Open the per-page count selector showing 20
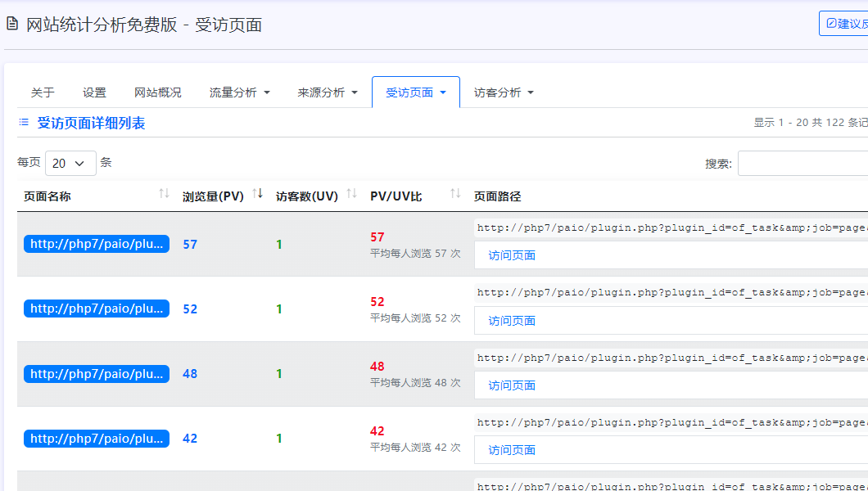The height and width of the screenshot is (491, 868). tap(70, 163)
